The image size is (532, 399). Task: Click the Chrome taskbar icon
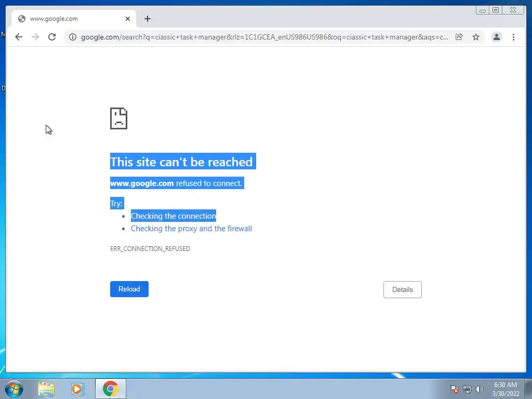click(110, 389)
